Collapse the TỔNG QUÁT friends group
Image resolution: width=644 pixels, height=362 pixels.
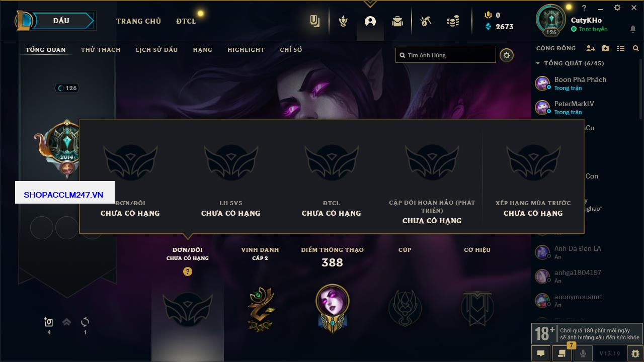tap(538, 63)
